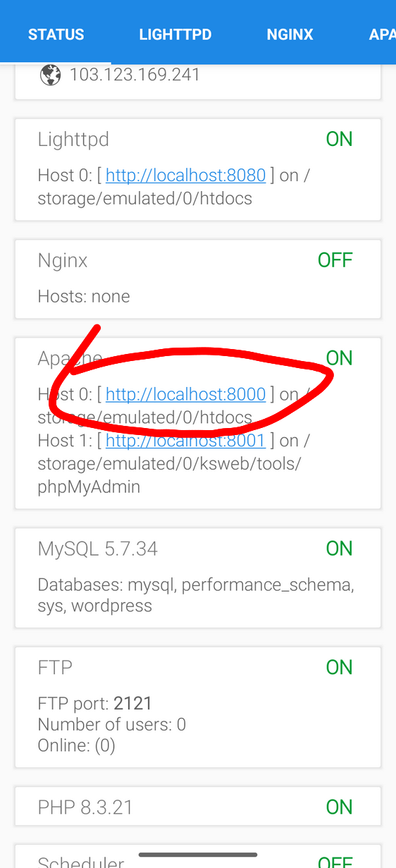This screenshot has width=396, height=868.
Task: Open the Nginx status card
Action: tap(198, 279)
